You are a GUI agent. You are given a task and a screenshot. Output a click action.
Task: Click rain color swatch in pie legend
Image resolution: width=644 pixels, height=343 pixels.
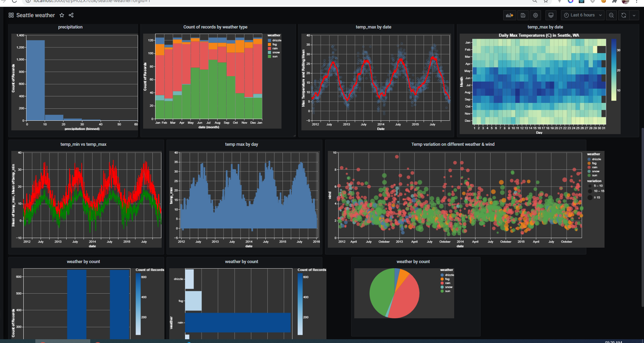click(442, 283)
